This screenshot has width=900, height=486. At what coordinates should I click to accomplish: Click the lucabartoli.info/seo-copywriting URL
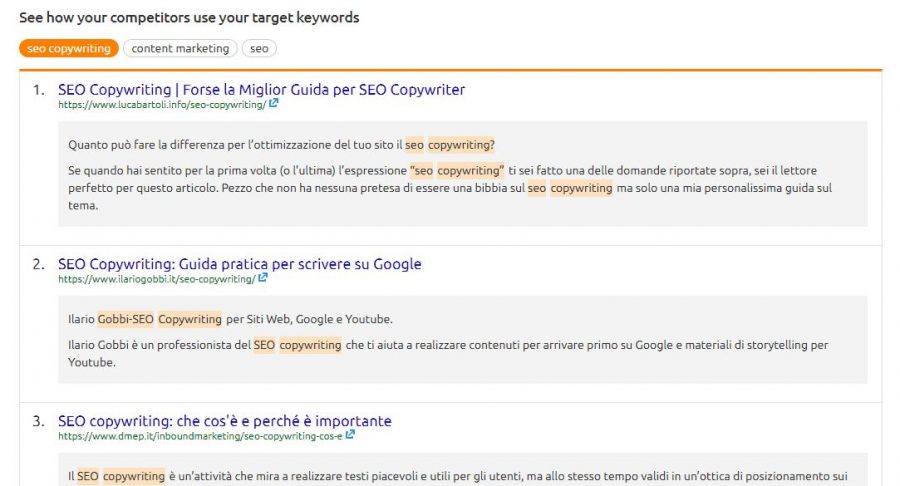161,104
